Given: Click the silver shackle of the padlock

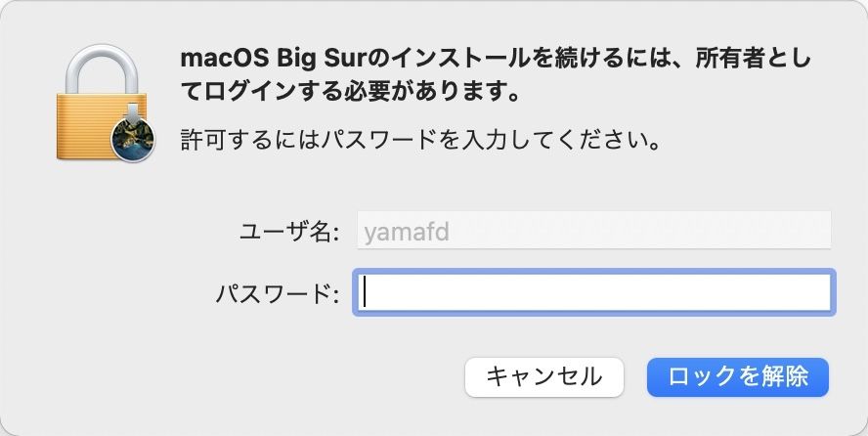Looking at the screenshot, I should 102,69.
